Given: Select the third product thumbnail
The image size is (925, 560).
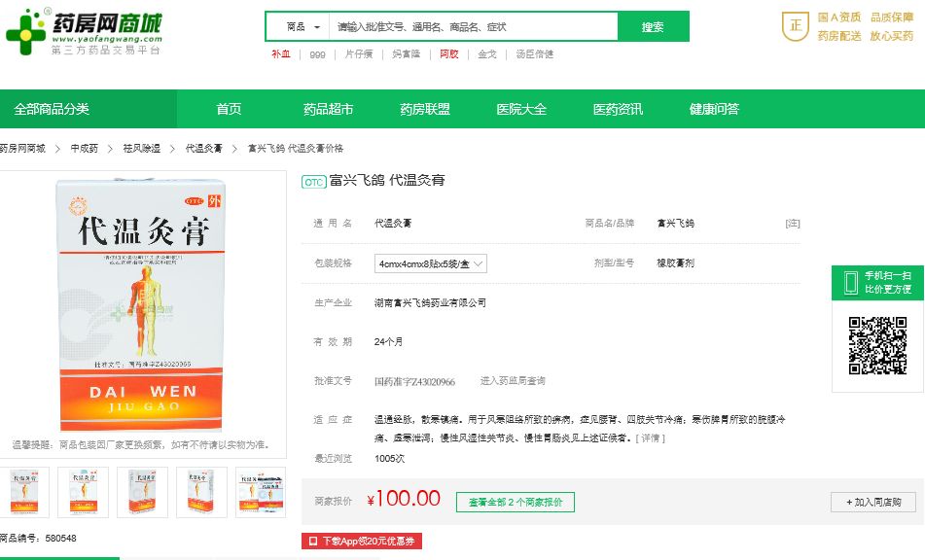Looking at the screenshot, I should tap(142, 492).
